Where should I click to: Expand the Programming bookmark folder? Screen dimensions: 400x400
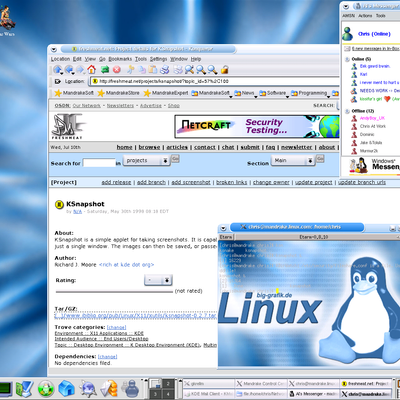pos(309,93)
